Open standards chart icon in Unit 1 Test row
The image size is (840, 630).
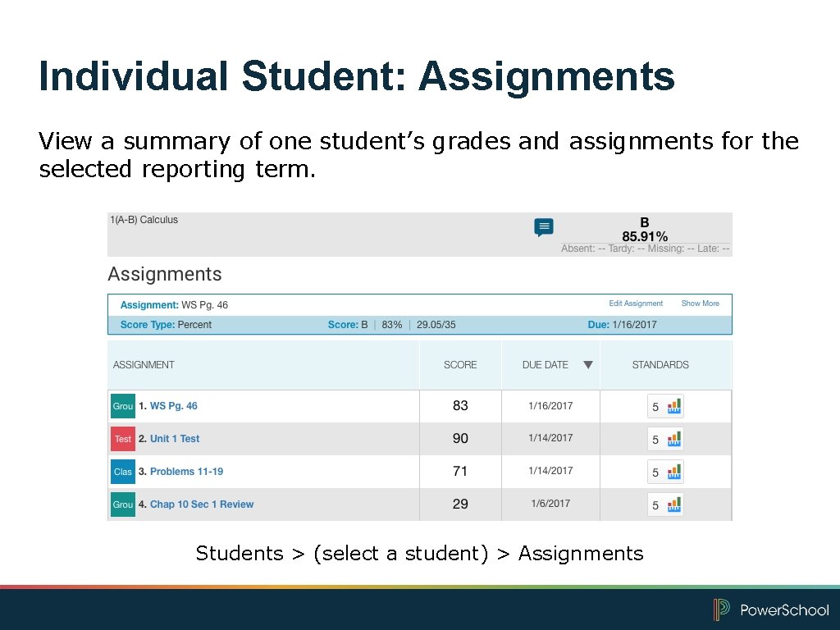674,439
